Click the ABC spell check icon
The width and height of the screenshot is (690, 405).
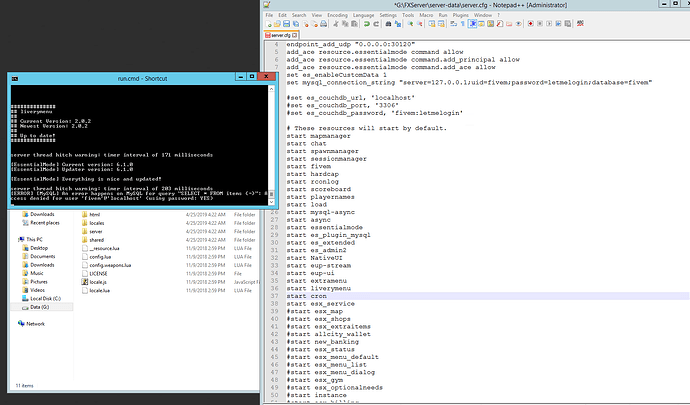click(580, 24)
